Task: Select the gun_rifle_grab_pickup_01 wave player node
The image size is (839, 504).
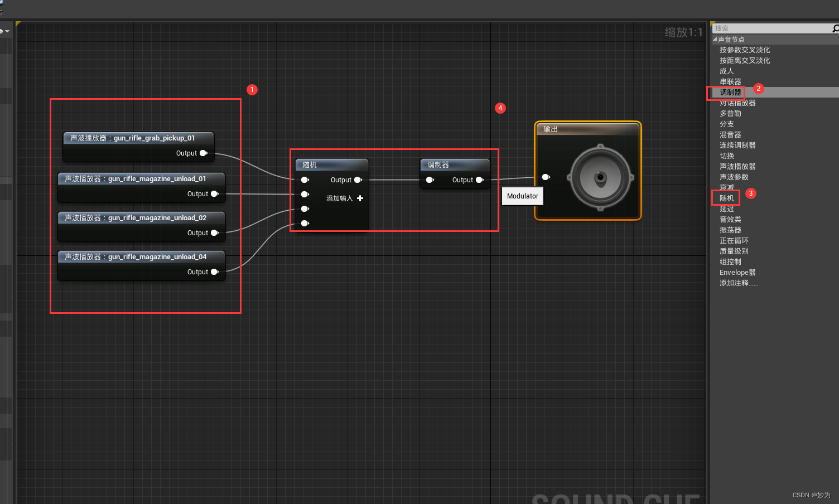Action: (138, 146)
